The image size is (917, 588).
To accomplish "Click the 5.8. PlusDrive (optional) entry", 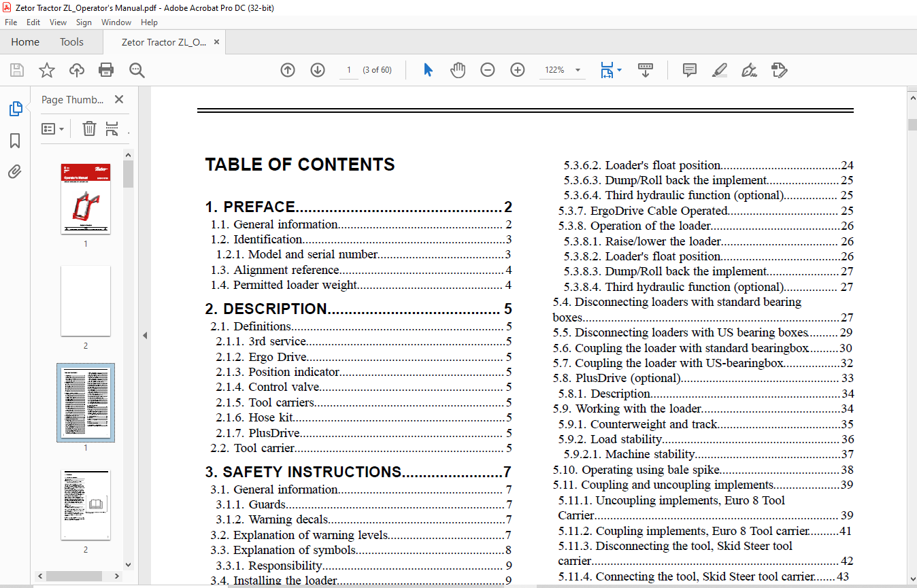I will [x=703, y=379].
